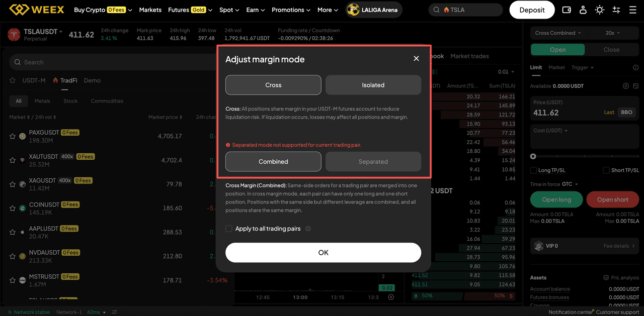Favorite XAGUSDT with its star

[x=13, y=184]
